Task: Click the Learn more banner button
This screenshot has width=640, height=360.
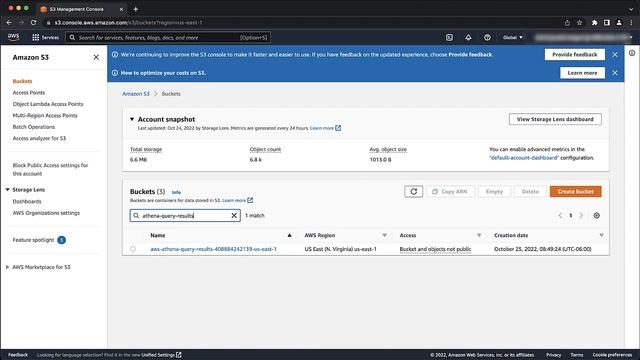Action: click(582, 73)
